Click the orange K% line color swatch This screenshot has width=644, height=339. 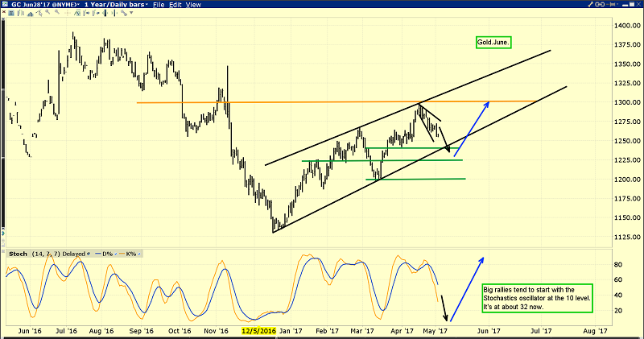[122, 254]
